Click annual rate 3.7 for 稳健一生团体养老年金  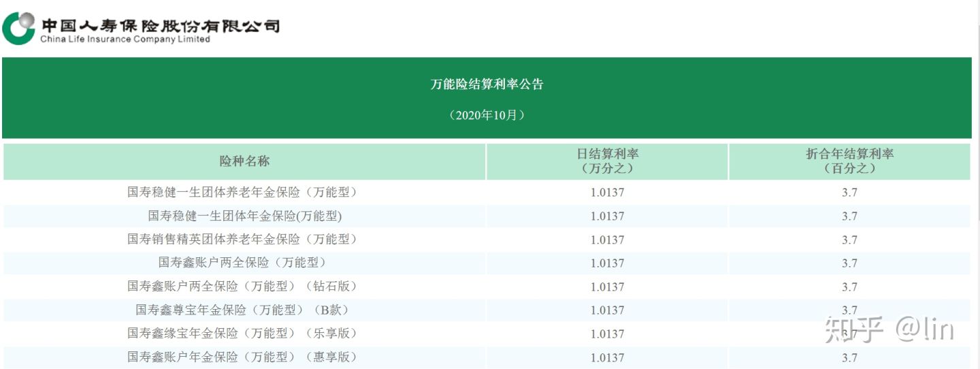point(849,193)
